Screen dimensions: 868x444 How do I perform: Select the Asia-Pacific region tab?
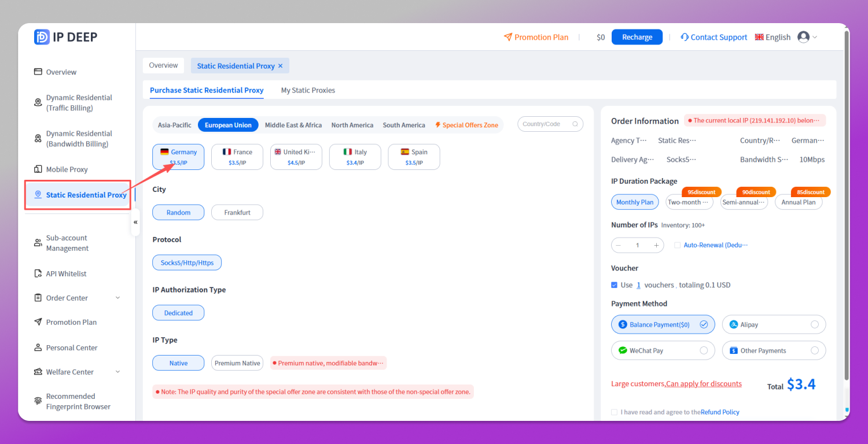click(x=175, y=125)
